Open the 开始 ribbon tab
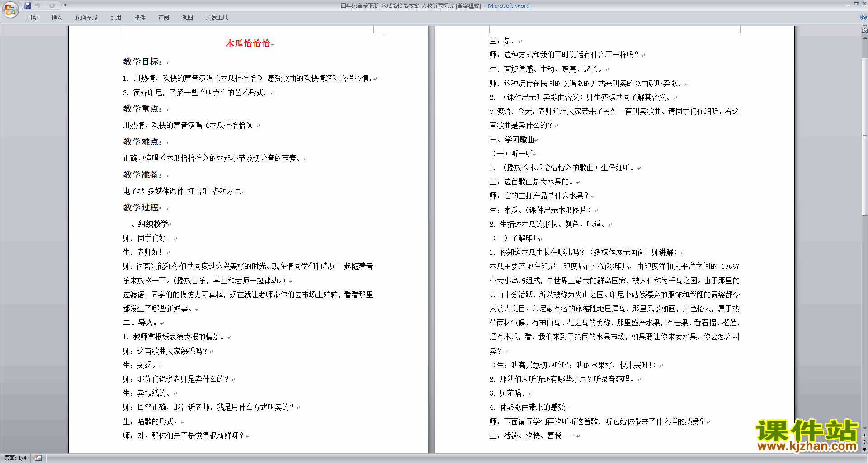The width and height of the screenshot is (868, 463). [x=33, y=17]
